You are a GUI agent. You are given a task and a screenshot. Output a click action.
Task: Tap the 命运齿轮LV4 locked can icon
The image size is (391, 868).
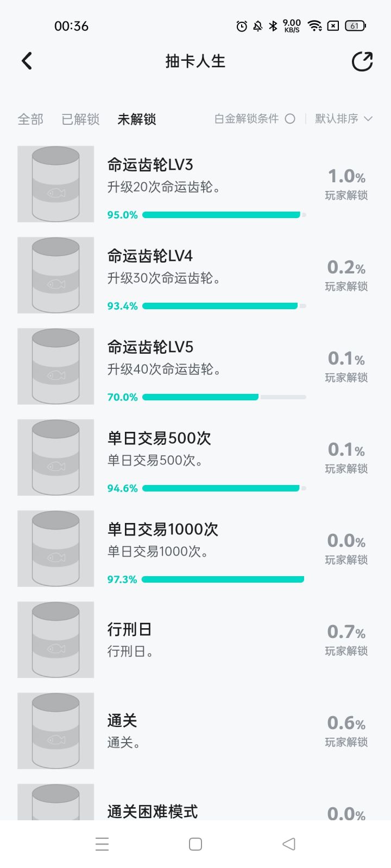click(x=55, y=275)
